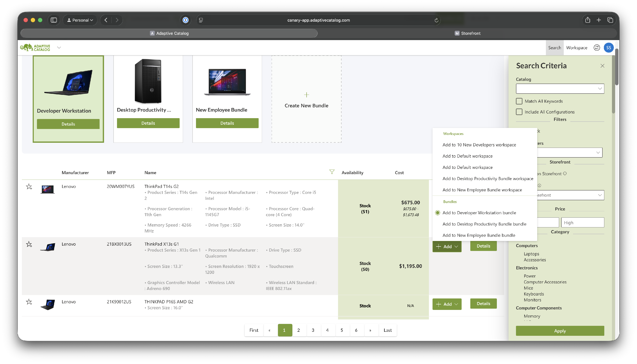Click the High price input field
The width and height of the screenshot is (637, 364).
pos(582,223)
